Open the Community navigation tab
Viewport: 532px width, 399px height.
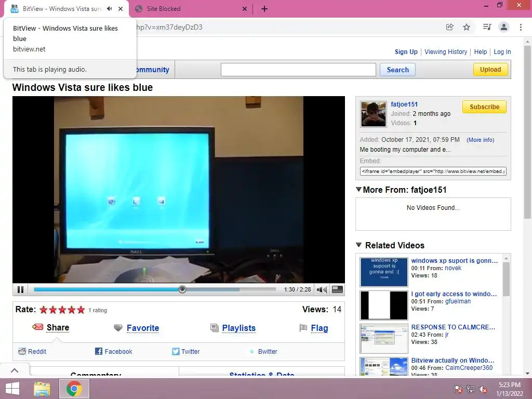click(x=153, y=70)
